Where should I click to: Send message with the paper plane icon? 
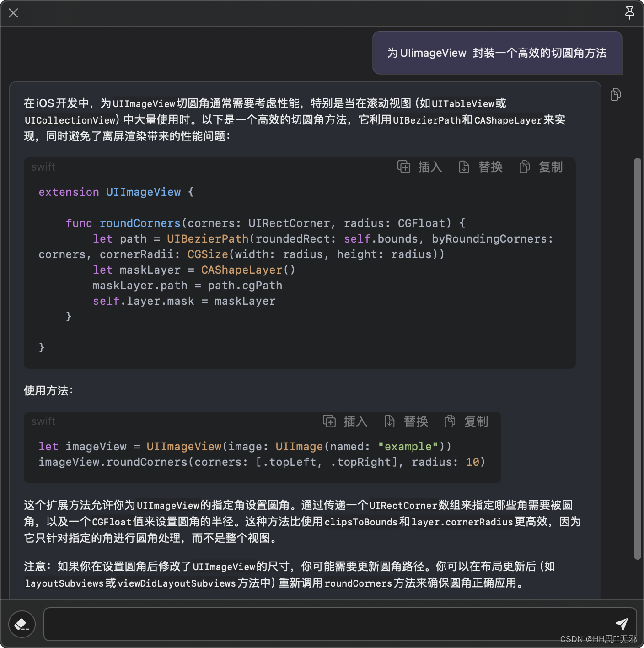coord(622,624)
